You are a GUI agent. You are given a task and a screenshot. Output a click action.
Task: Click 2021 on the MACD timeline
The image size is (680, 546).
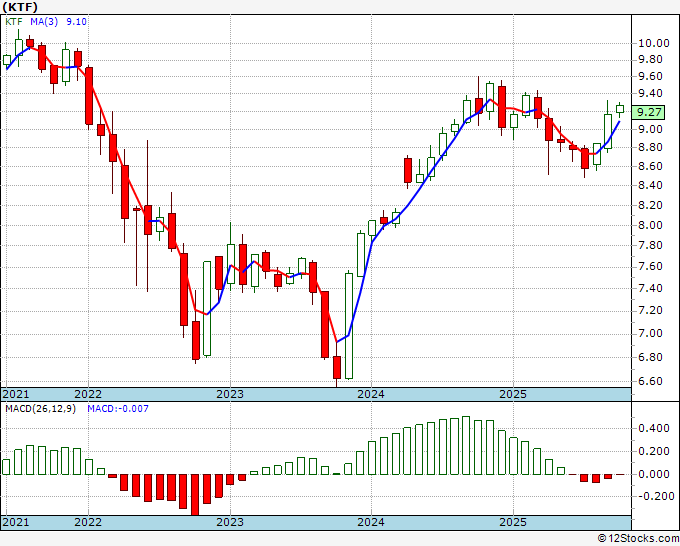(16, 522)
